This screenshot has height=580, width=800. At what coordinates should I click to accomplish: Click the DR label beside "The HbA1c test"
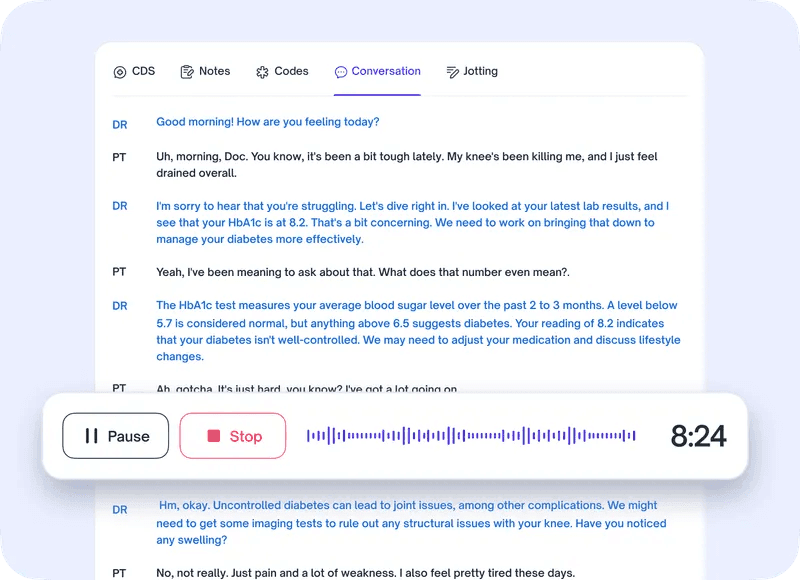tap(120, 306)
